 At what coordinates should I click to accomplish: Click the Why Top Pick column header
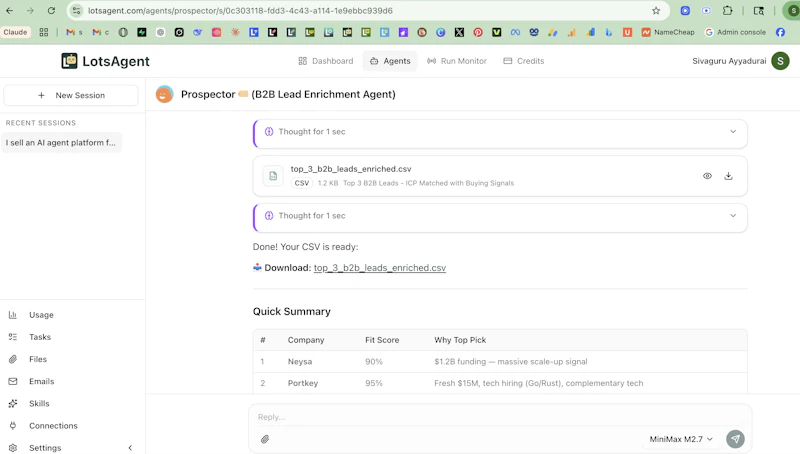[460, 340]
